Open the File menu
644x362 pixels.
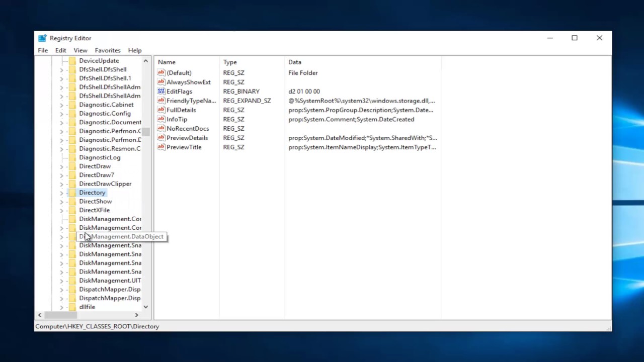pos(43,50)
